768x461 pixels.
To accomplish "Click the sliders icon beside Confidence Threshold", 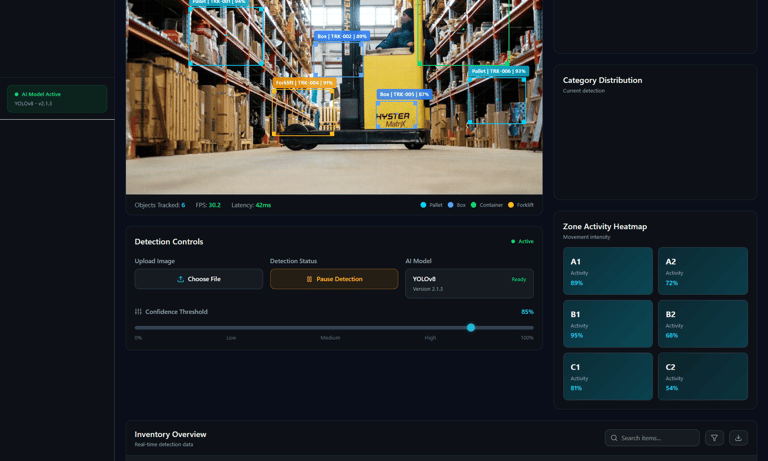I will click(x=138, y=312).
